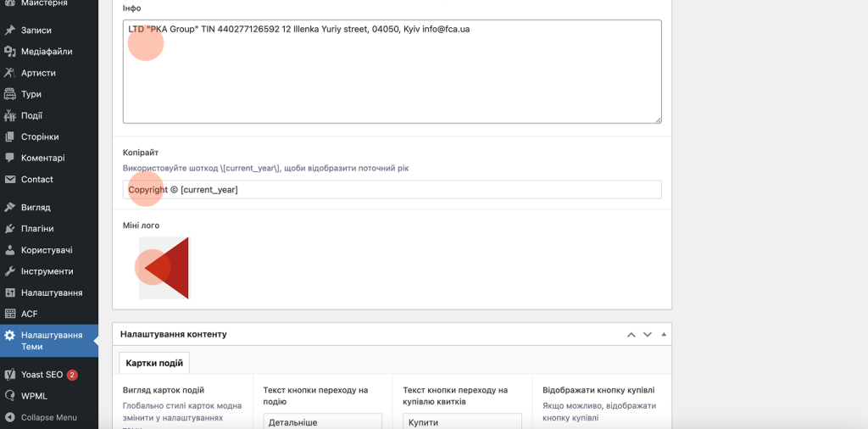The width and height of the screenshot is (868, 429).
Task: Click the Yoast SEO icon
Action: pyautogui.click(x=10, y=374)
